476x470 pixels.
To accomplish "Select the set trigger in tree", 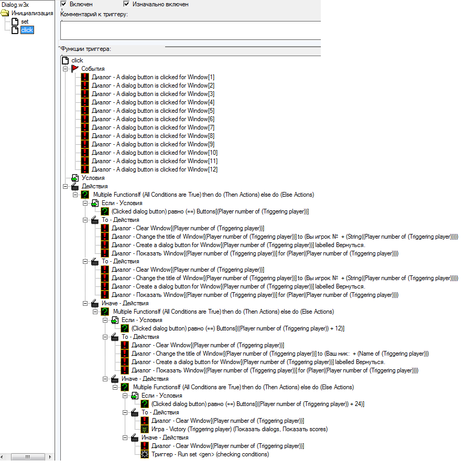I will [25, 22].
